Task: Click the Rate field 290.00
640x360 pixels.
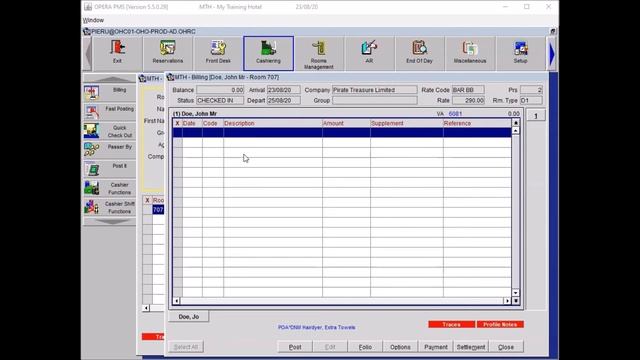Action: [x=468, y=100]
